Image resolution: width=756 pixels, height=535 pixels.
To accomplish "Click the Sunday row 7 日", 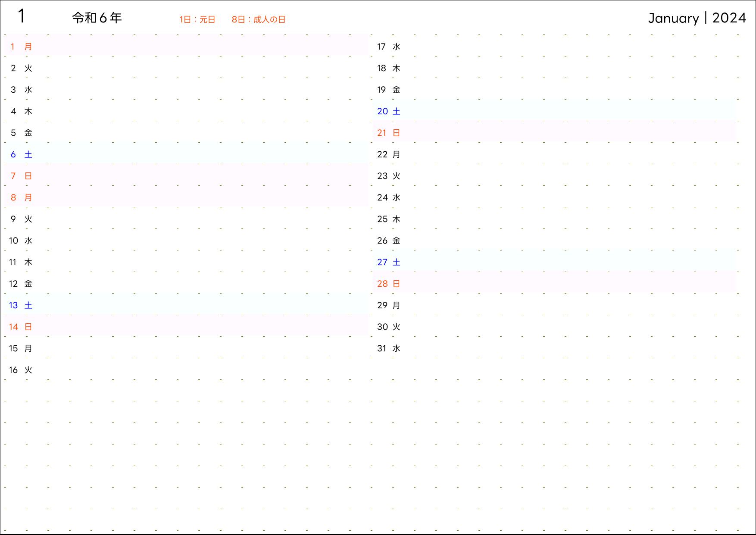I will click(x=187, y=175).
